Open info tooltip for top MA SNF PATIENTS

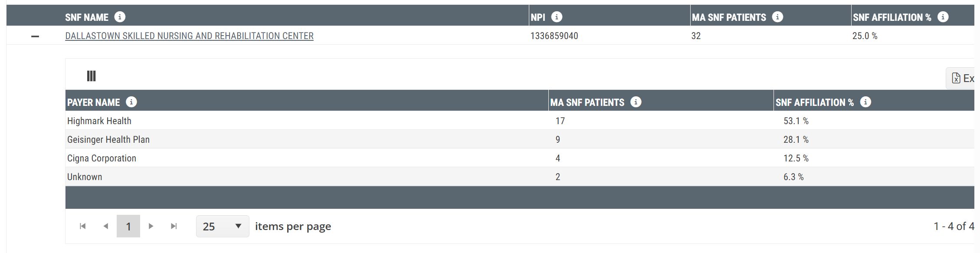[778, 17]
